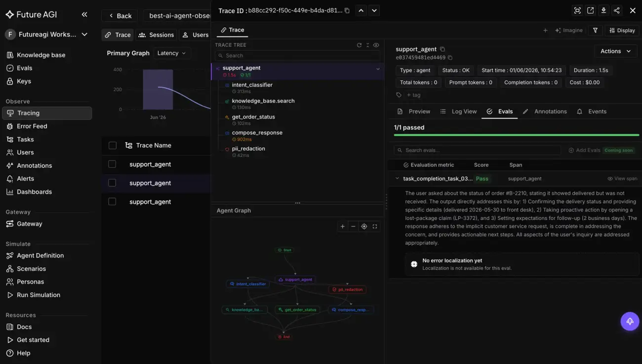The image size is (642, 364).
Task: Download the trace using the top toolbar icon
Action: pyautogui.click(x=603, y=10)
